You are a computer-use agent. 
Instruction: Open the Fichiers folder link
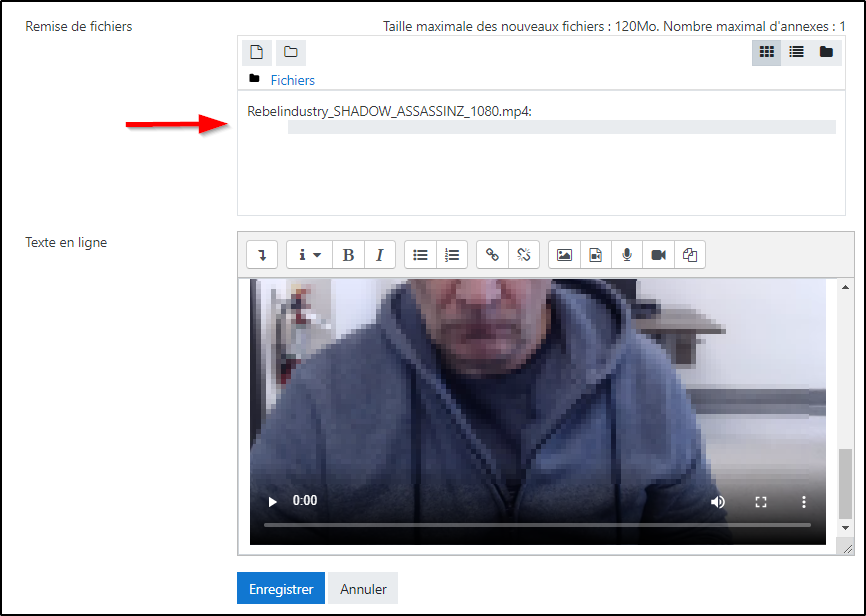click(292, 80)
